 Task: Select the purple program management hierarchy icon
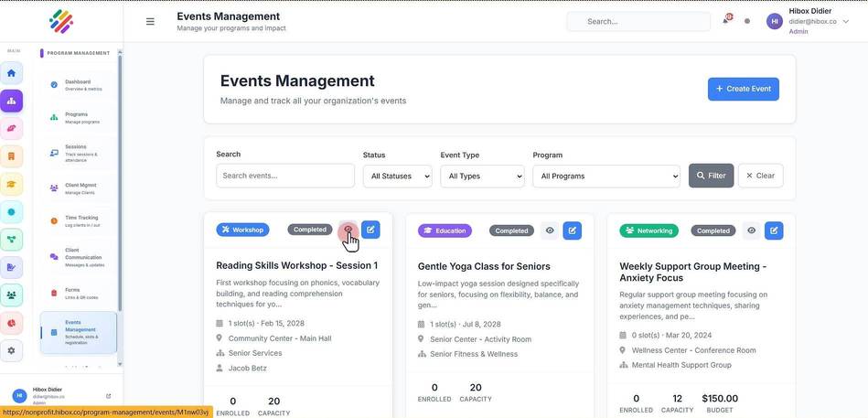[11, 101]
